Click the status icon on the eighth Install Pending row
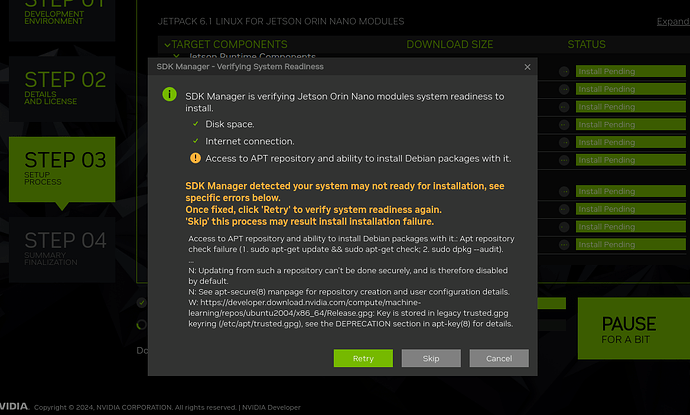This screenshot has height=415, width=690. 564,209
